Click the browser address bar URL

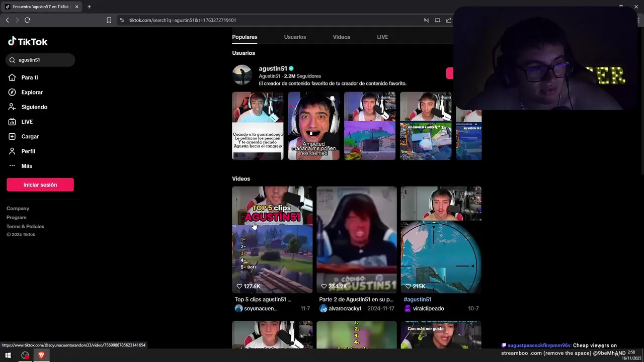183,20
